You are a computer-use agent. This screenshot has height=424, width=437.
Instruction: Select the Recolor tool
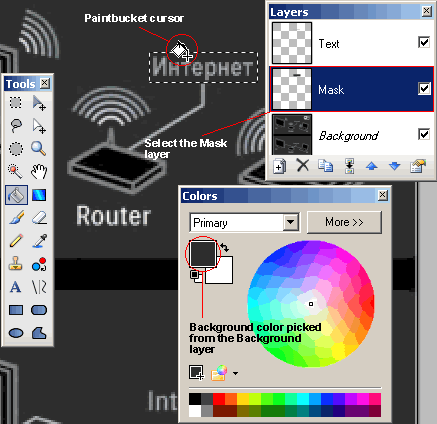[39, 264]
